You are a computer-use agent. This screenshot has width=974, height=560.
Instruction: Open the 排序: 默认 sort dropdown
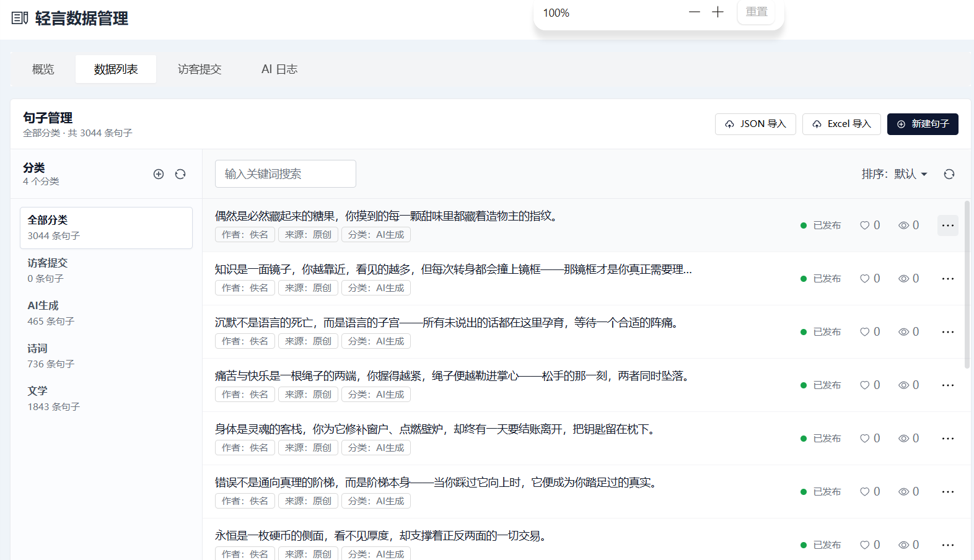tap(894, 174)
